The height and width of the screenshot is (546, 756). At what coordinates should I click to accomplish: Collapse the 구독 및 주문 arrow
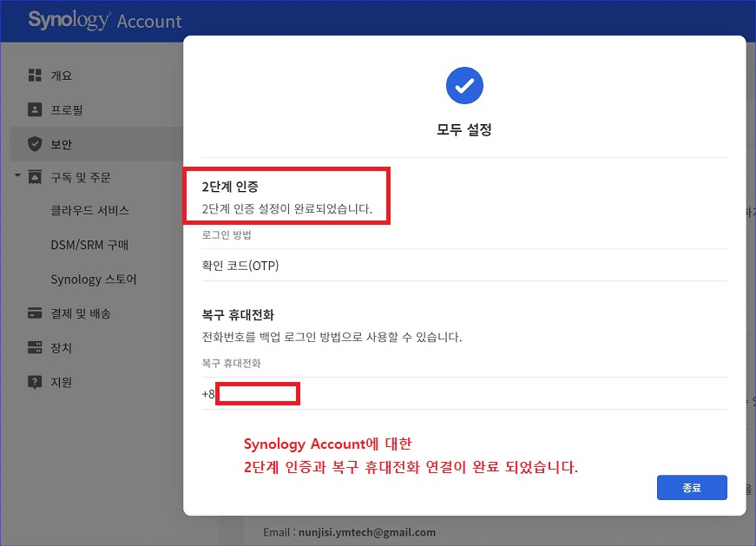tap(18, 175)
